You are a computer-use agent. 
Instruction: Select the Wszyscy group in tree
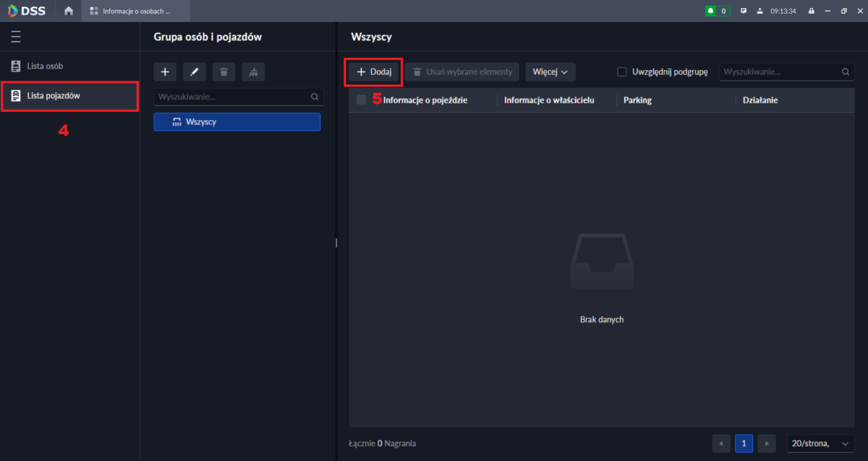pos(237,122)
